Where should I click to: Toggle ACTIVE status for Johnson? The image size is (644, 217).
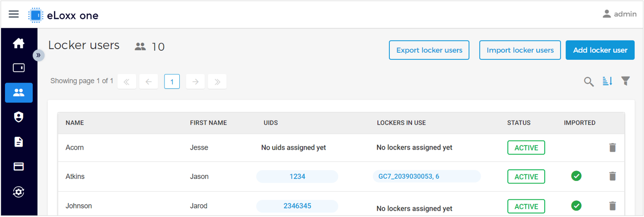tap(526, 206)
